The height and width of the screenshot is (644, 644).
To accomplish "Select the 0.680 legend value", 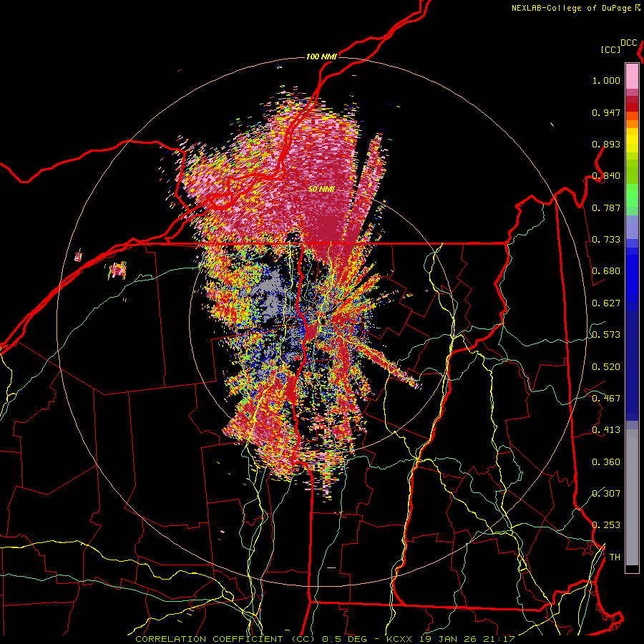I will click(x=606, y=271).
